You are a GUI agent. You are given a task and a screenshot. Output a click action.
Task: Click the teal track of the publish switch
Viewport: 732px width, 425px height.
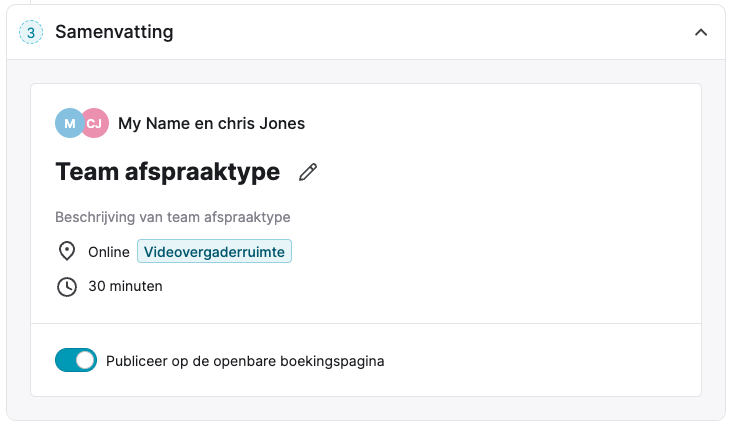pos(64,360)
